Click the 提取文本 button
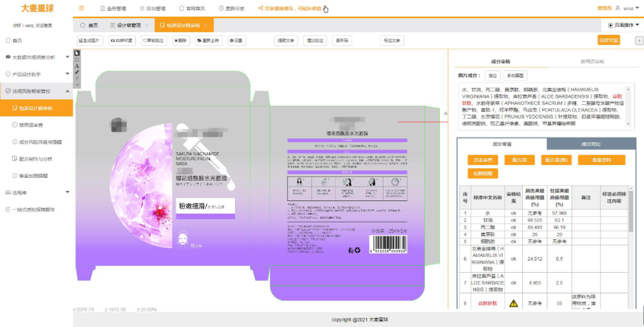Screen dimensions: 644x327 pyautogui.click(x=286, y=40)
